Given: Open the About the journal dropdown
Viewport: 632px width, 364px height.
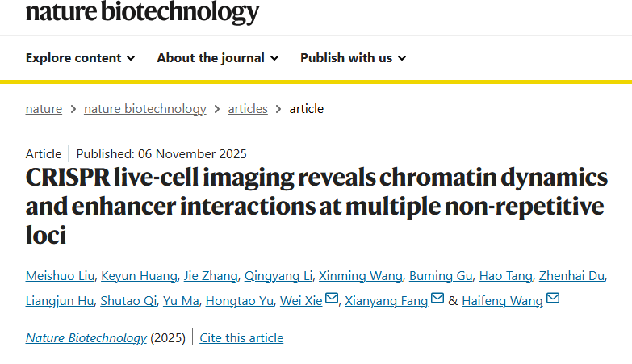Looking at the screenshot, I should click(218, 58).
